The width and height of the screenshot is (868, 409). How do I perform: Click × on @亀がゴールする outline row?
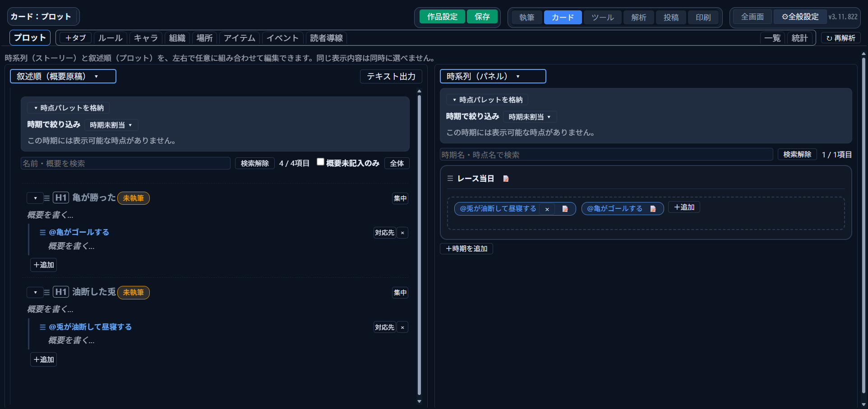coord(402,233)
